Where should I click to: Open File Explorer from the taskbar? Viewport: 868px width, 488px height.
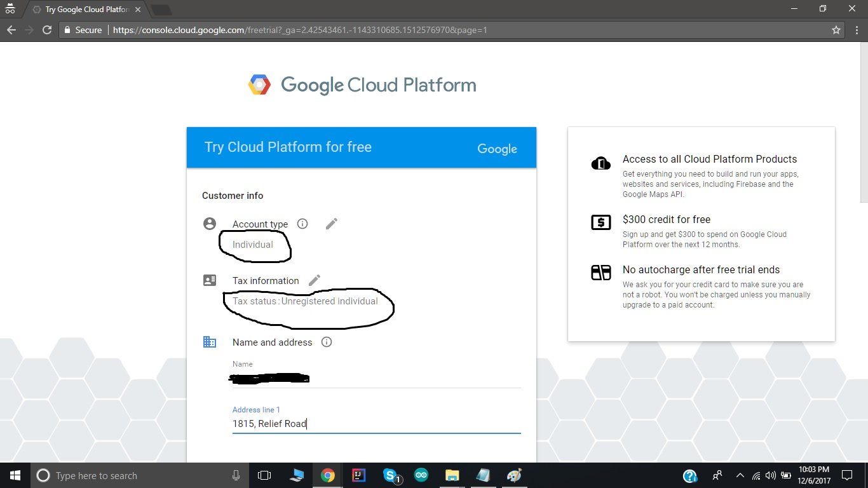point(452,475)
